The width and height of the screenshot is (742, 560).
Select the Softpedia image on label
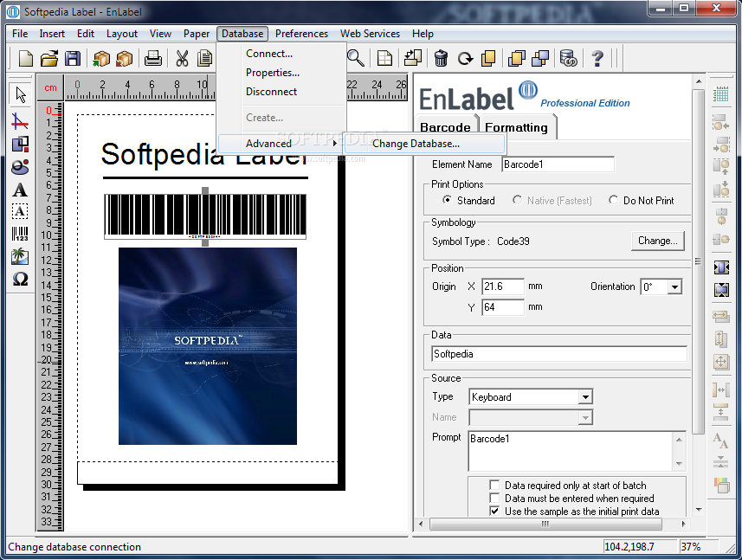tap(207, 345)
